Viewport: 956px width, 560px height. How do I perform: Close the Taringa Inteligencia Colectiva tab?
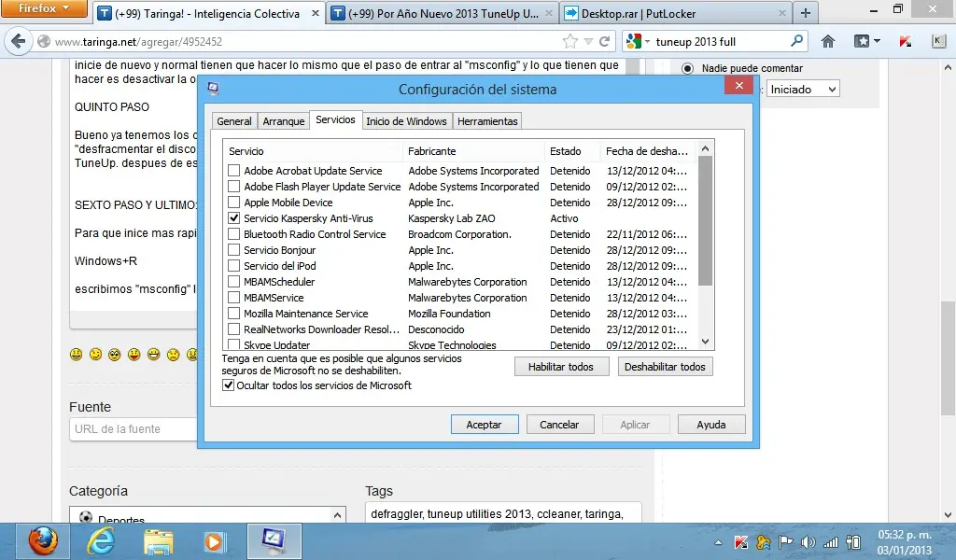point(316,13)
